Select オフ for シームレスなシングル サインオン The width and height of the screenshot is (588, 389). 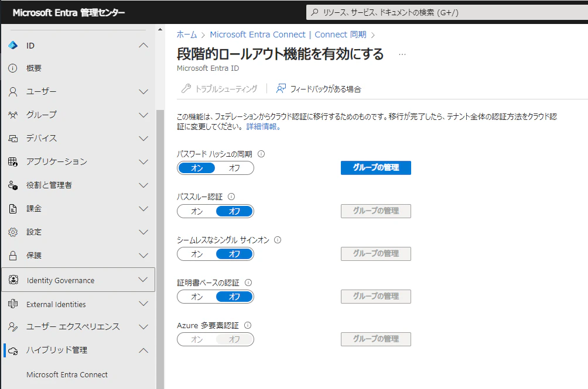[x=234, y=254]
